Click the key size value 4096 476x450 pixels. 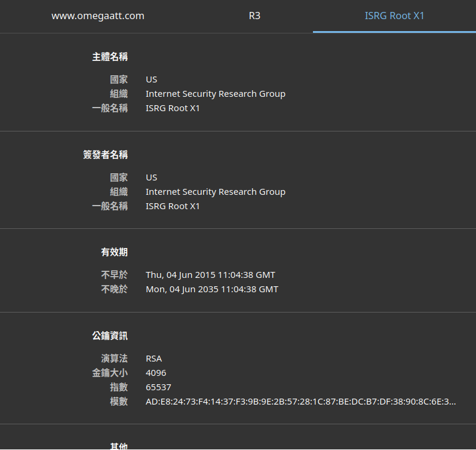tap(156, 373)
